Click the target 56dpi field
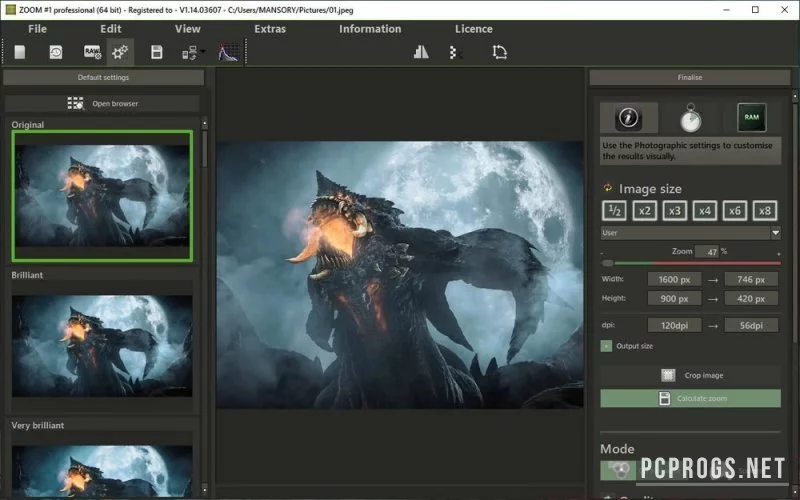The width and height of the screenshot is (800, 500). coord(751,326)
